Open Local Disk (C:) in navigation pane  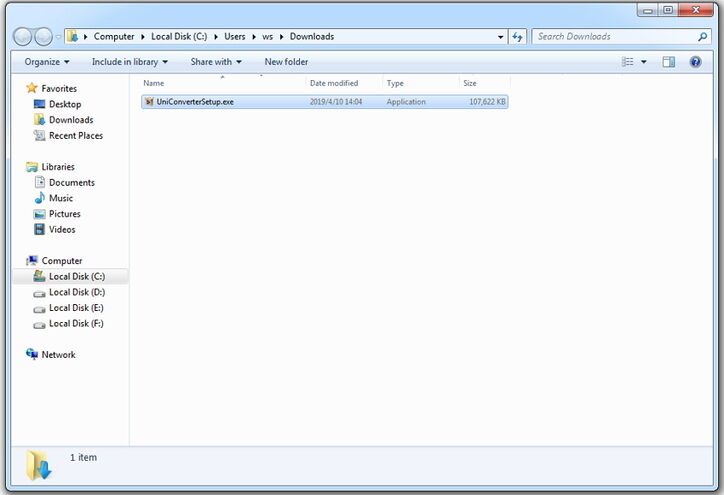click(77, 277)
